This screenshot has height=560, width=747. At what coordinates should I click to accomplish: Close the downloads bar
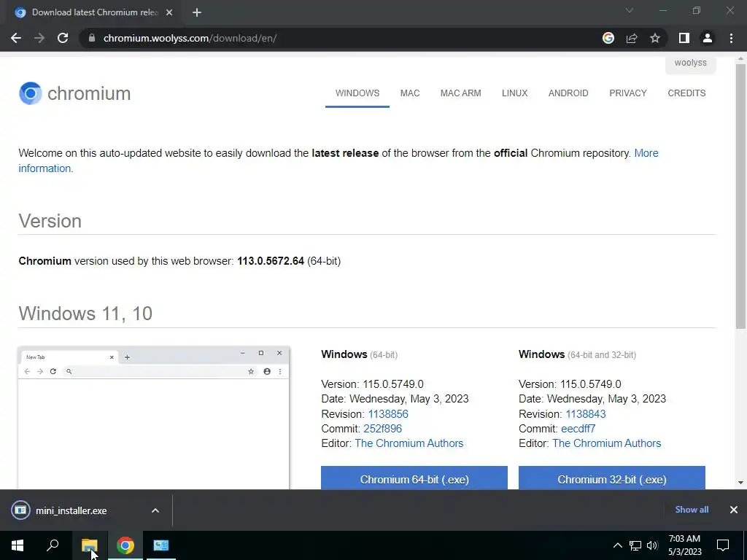tap(734, 510)
